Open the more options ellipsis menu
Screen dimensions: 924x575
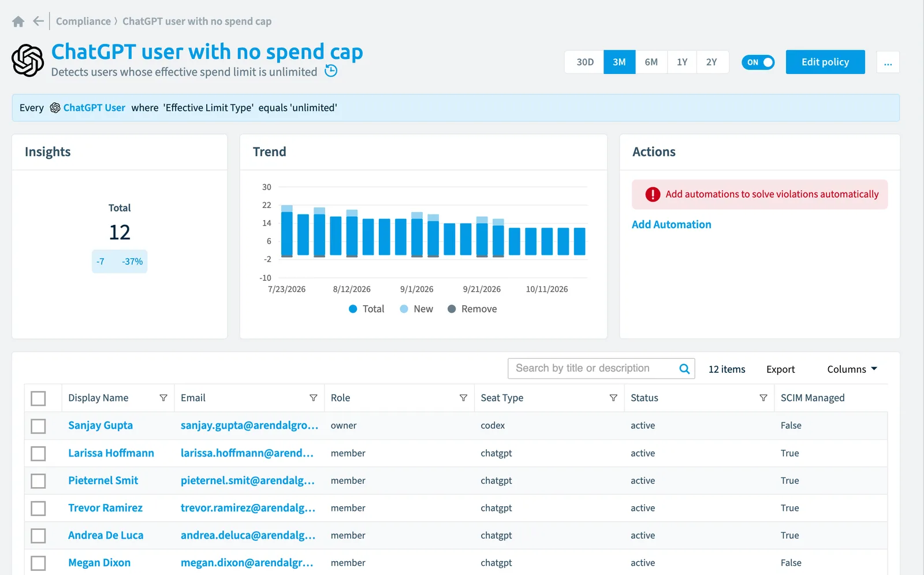click(888, 62)
